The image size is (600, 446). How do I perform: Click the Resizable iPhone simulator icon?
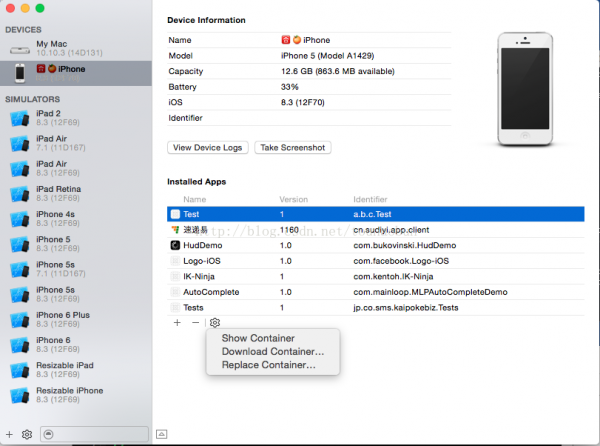(x=20, y=396)
